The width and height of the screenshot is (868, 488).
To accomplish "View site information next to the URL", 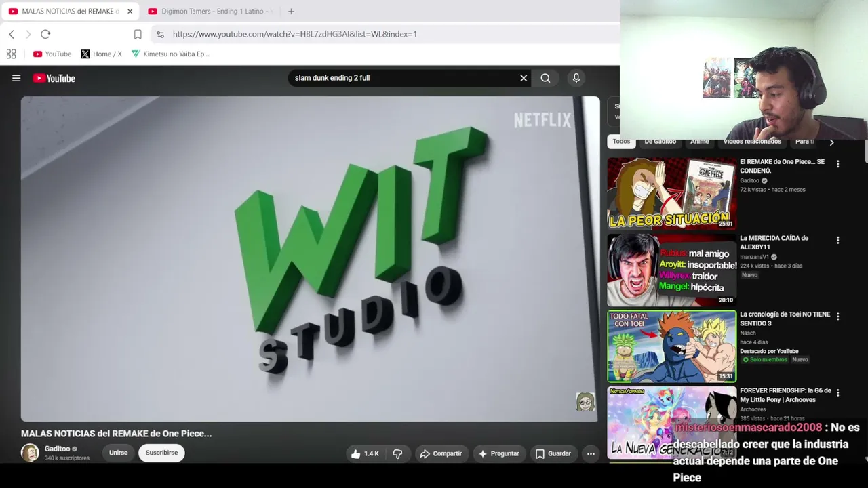I will [160, 34].
